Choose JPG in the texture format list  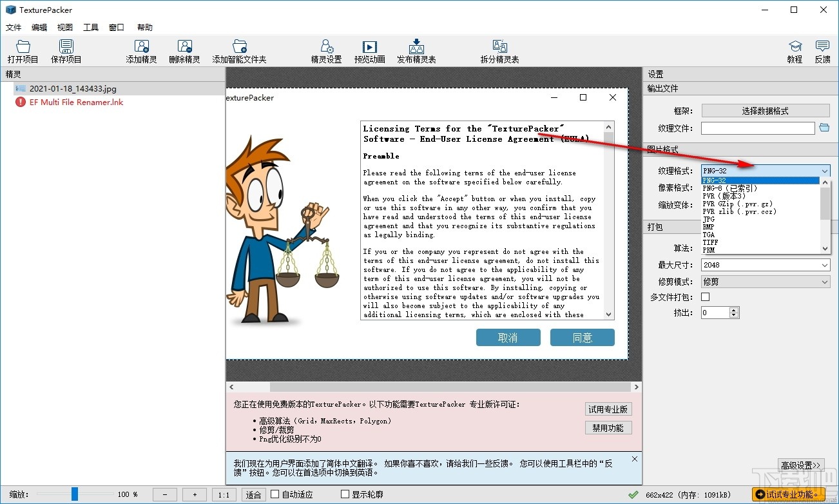pyautogui.click(x=760, y=219)
